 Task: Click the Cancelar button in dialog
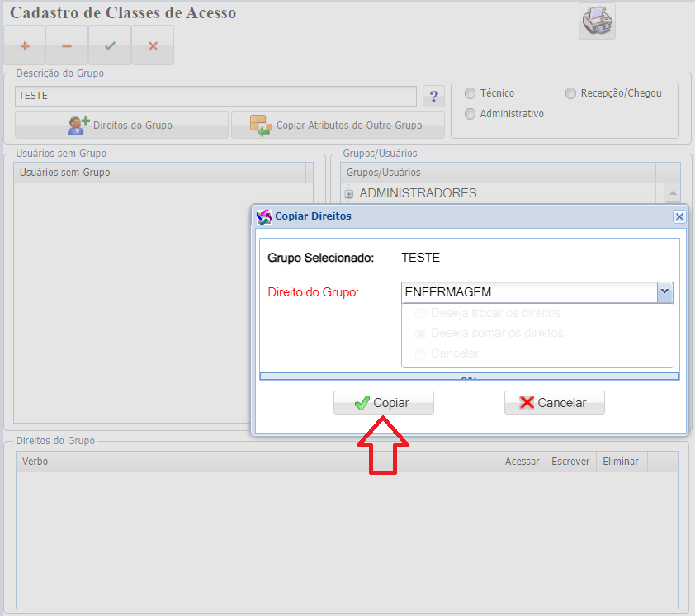click(x=554, y=403)
